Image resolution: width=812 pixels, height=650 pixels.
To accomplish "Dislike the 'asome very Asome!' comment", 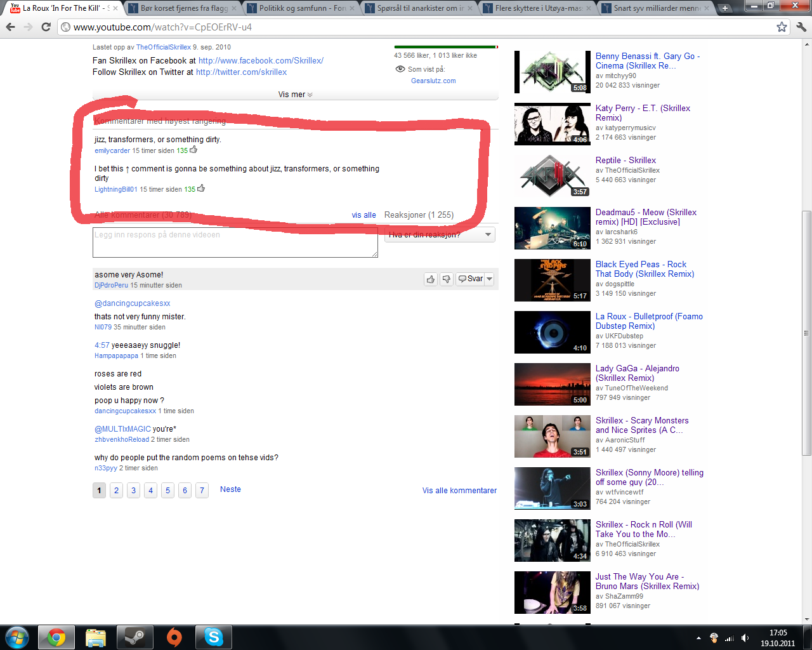I will point(447,279).
